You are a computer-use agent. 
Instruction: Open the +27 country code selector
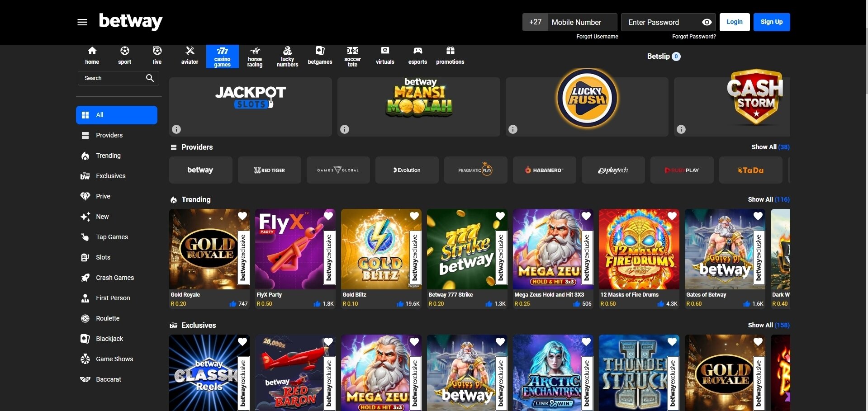click(535, 22)
